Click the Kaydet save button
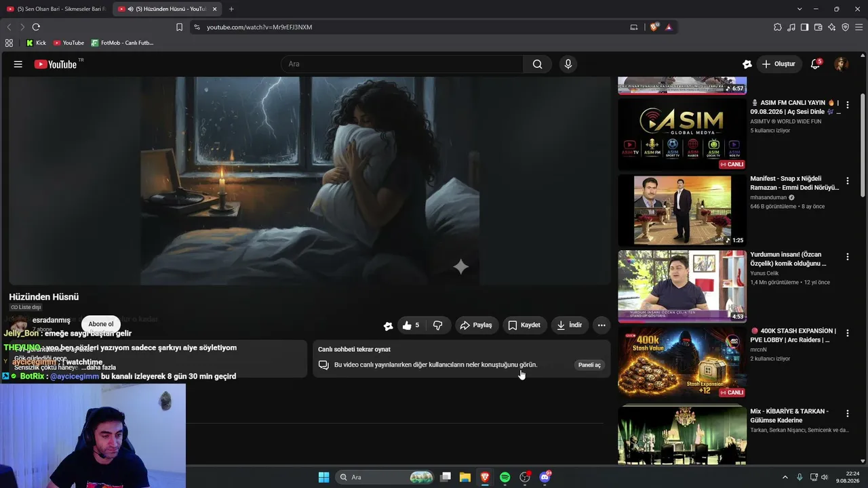The height and width of the screenshot is (488, 868). 524,325
